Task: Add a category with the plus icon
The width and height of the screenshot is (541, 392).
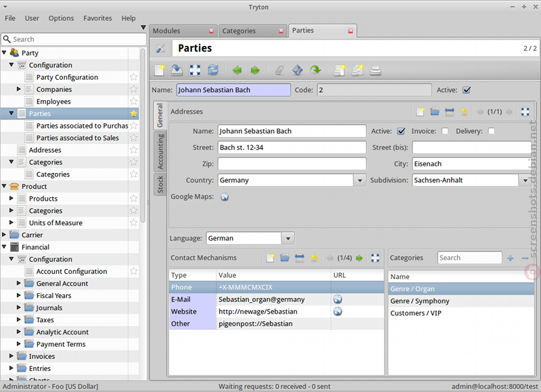Action: 511,258
